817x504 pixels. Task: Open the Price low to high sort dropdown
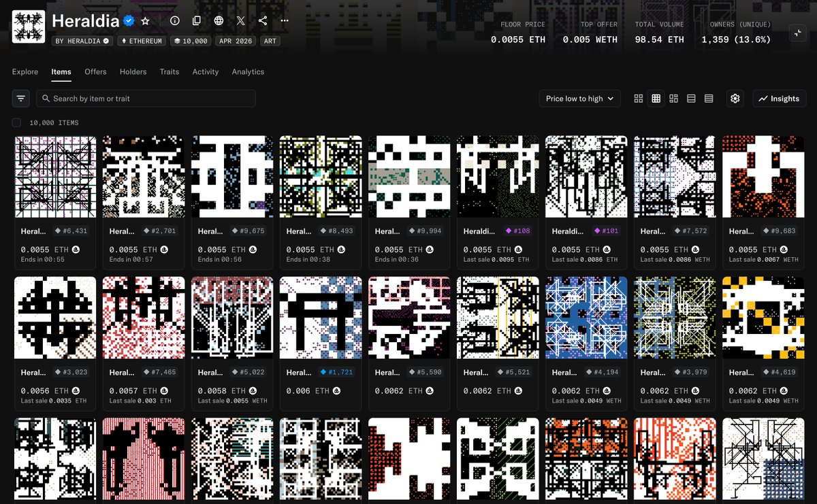click(579, 99)
